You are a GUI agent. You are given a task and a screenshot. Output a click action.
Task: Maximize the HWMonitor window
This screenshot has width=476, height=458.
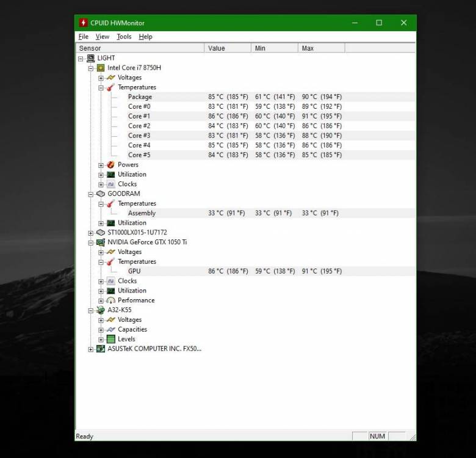pyautogui.click(x=379, y=23)
